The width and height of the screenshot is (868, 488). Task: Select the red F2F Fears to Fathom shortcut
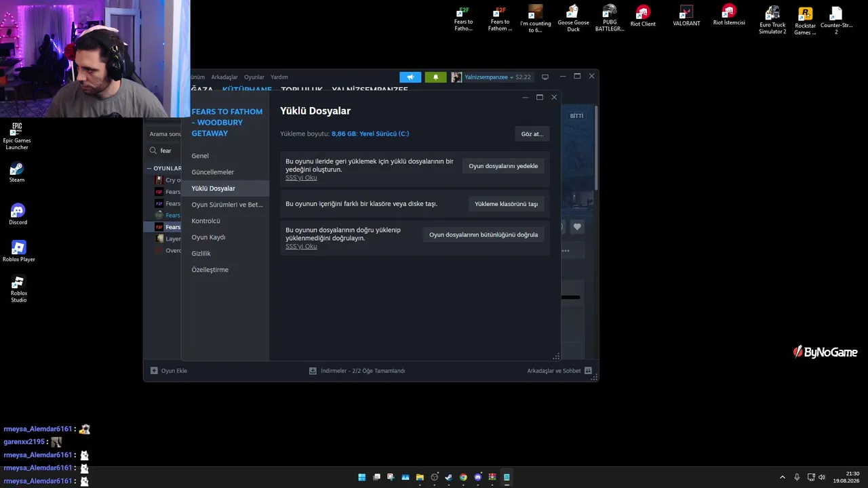click(500, 18)
